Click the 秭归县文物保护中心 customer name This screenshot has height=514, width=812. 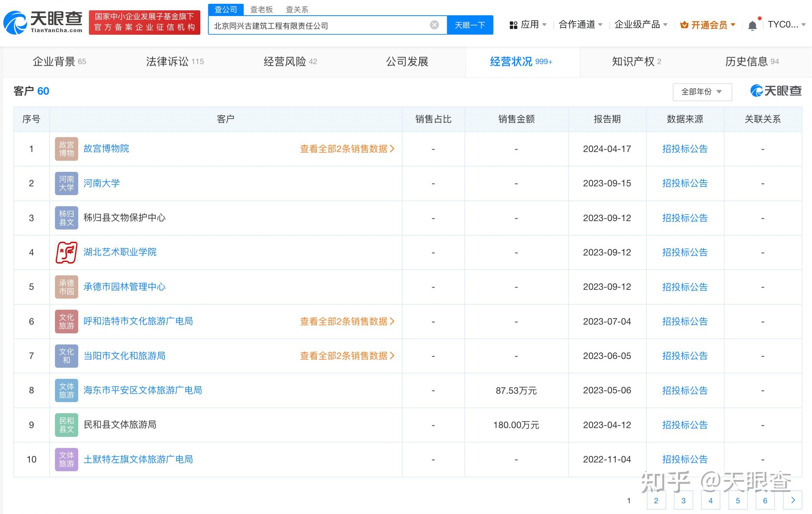[124, 218]
